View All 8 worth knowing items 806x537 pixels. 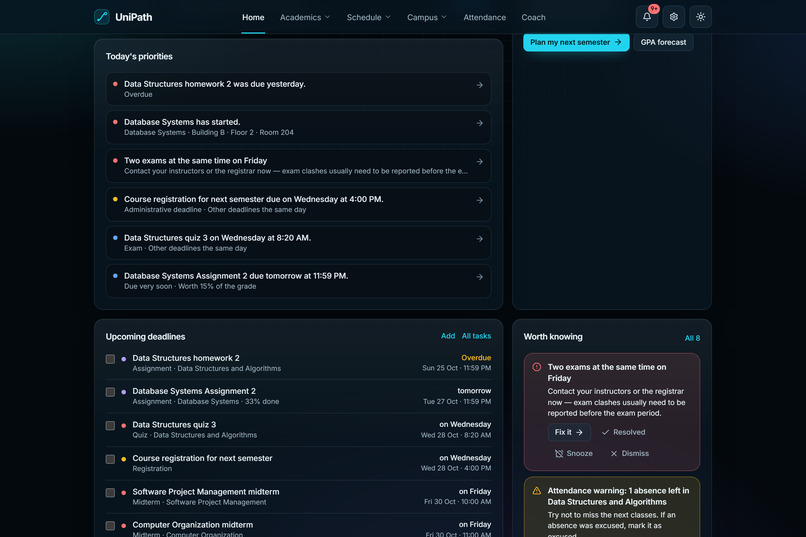[692, 338]
